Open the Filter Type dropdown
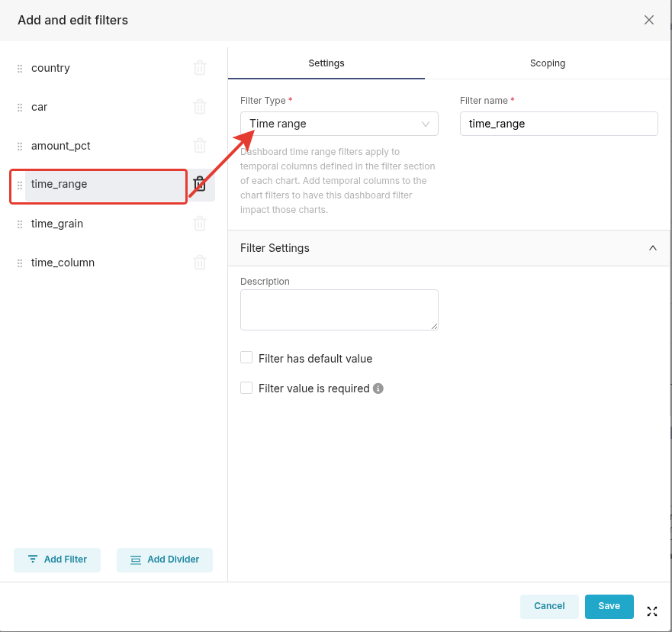 (x=339, y=124)
